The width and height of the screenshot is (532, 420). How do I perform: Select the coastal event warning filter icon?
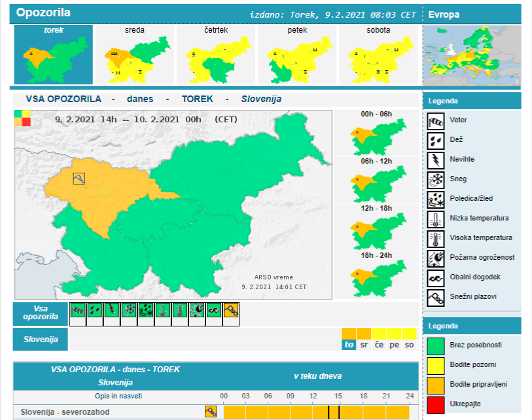tap(215, 311)
